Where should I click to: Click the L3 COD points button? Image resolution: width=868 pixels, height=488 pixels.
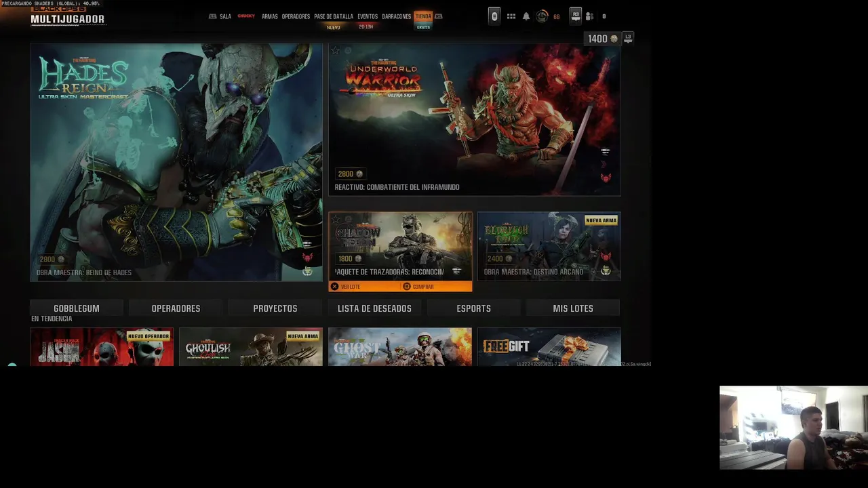(x=628, y=38)
